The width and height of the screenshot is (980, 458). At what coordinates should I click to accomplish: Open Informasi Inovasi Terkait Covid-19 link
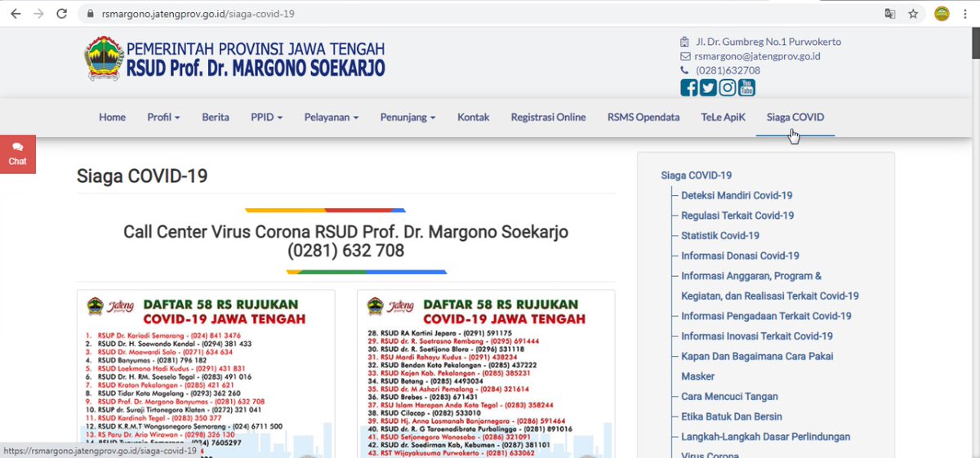[757, 336]
